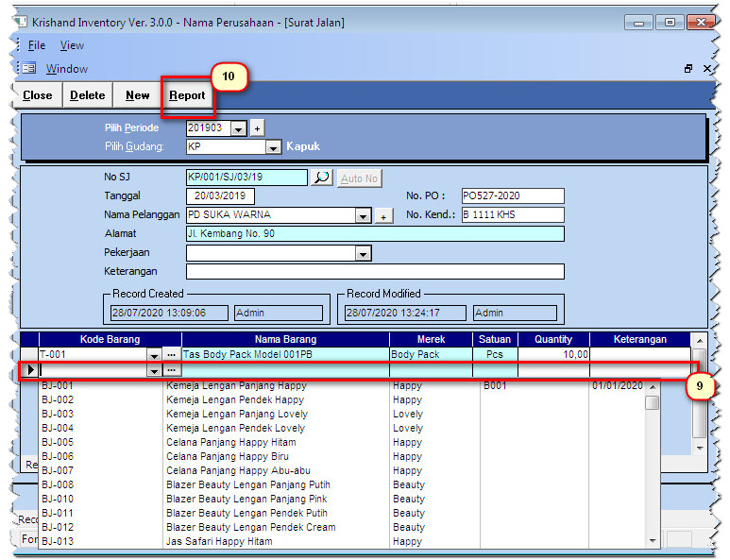Select BJ-011 Blazer Beauty Lengan Pendek Putih

point(342,513)
